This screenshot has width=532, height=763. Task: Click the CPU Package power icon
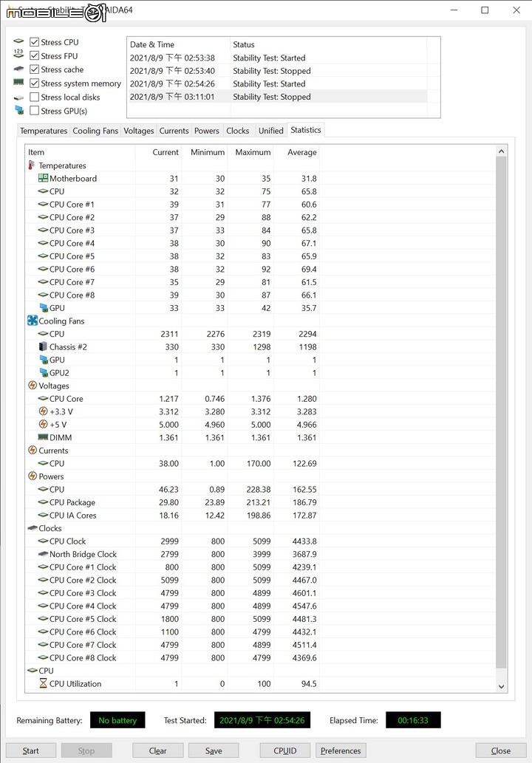coord(44,502)
